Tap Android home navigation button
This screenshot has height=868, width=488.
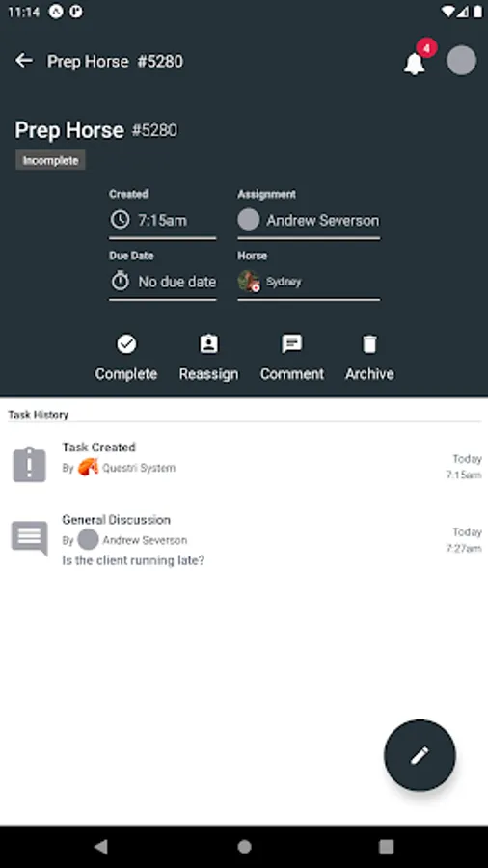click(x=244, y=847)
